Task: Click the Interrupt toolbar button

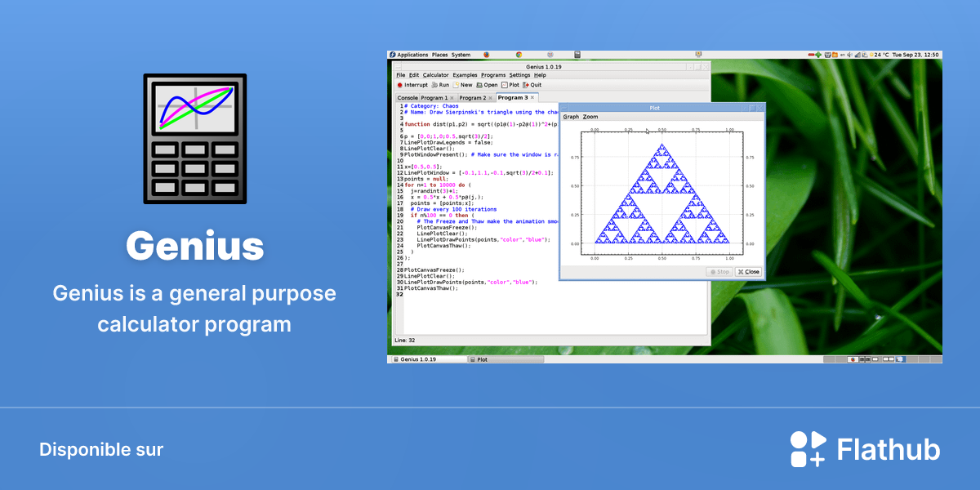Action: point(412,85)
